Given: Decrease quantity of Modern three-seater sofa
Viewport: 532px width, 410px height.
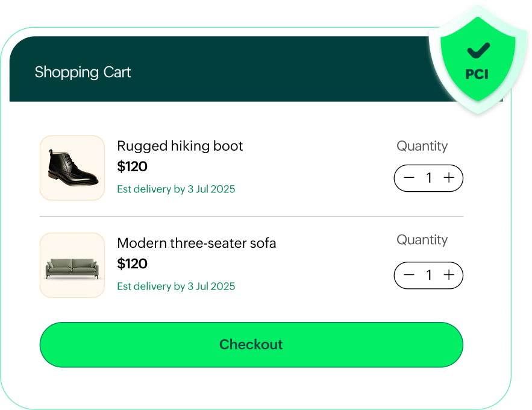Looking at the screenshot, I should point(409,275).
